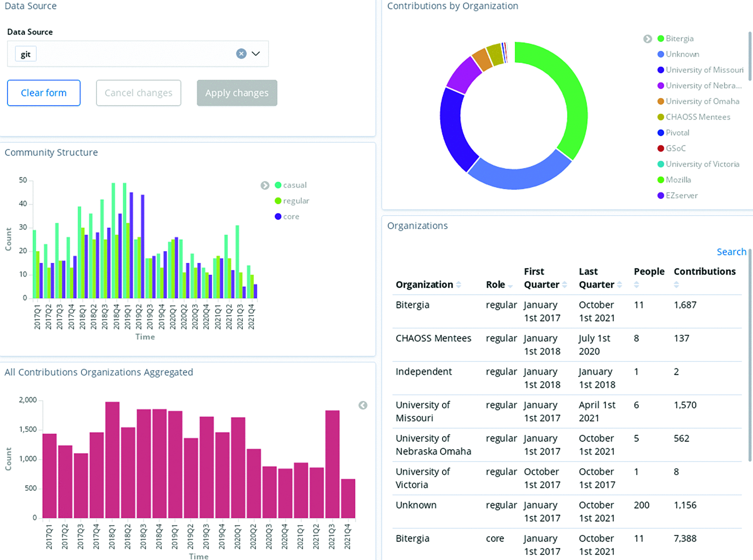Sort table by First Quarter column

tap(565, 285)
